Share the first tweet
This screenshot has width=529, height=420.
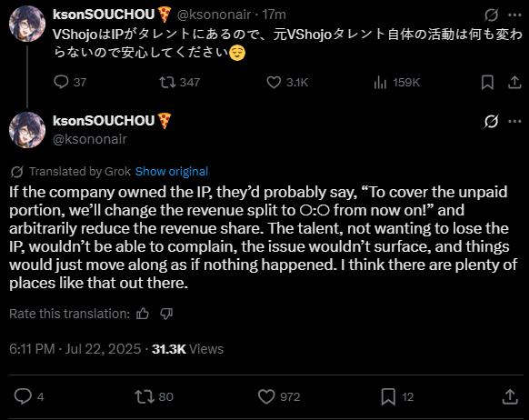coord(514,82)
